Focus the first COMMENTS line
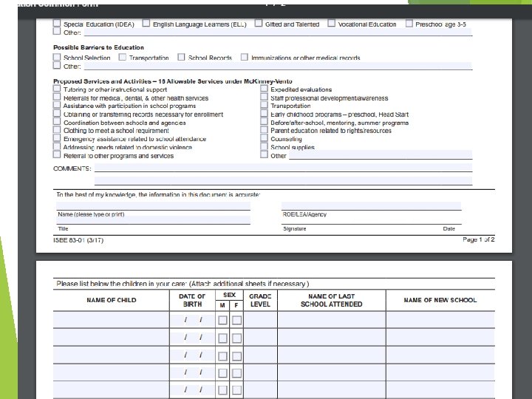 pyautogui.click(x=283, y=168)
